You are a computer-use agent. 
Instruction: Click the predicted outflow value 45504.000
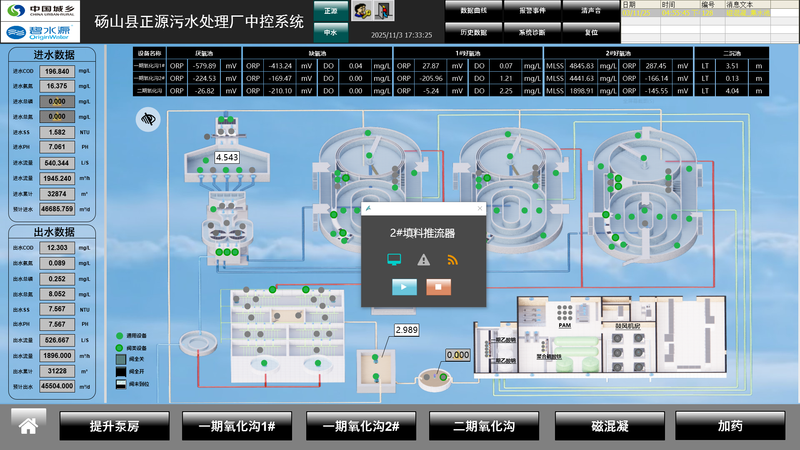coord(57,386)
